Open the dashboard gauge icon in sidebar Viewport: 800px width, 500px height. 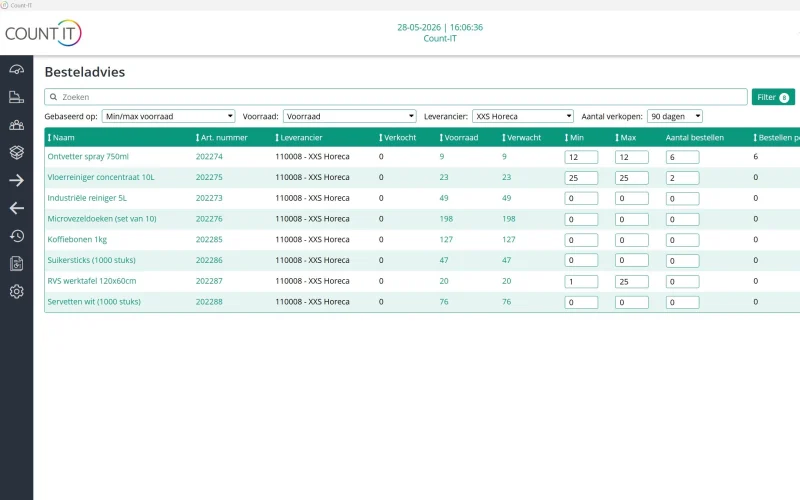tap(16, 69)
